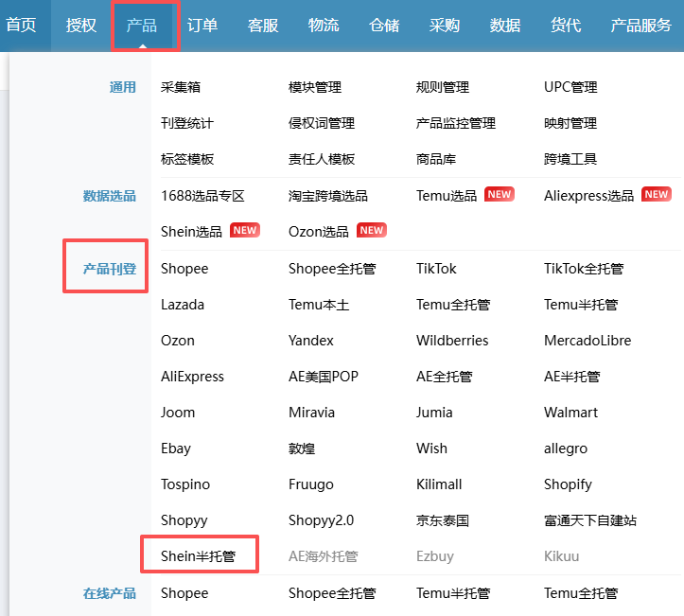Click the NEW badge beside Ozon选品
684x616 pixels.
pyautogui.click(x=372, y=231)
